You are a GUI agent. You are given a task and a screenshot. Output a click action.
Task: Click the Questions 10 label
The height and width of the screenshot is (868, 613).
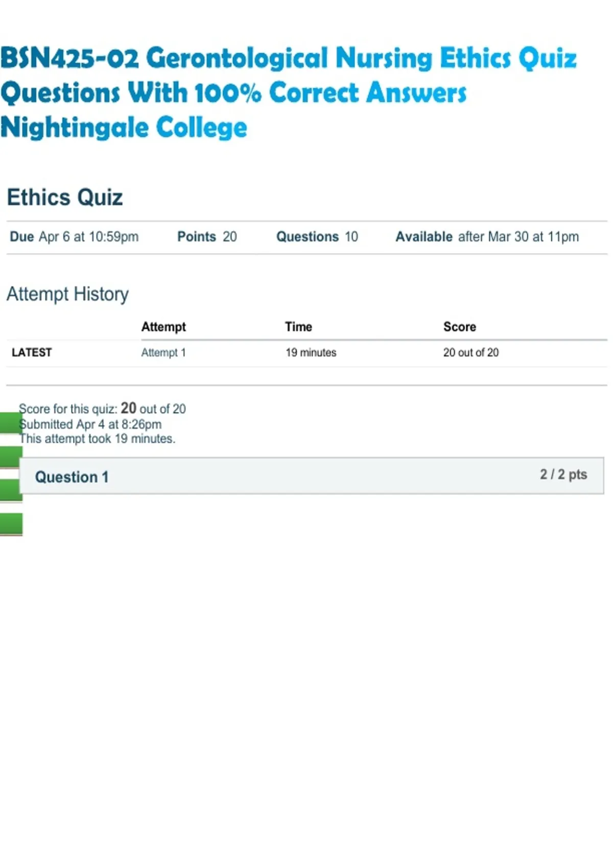(317, 237)
